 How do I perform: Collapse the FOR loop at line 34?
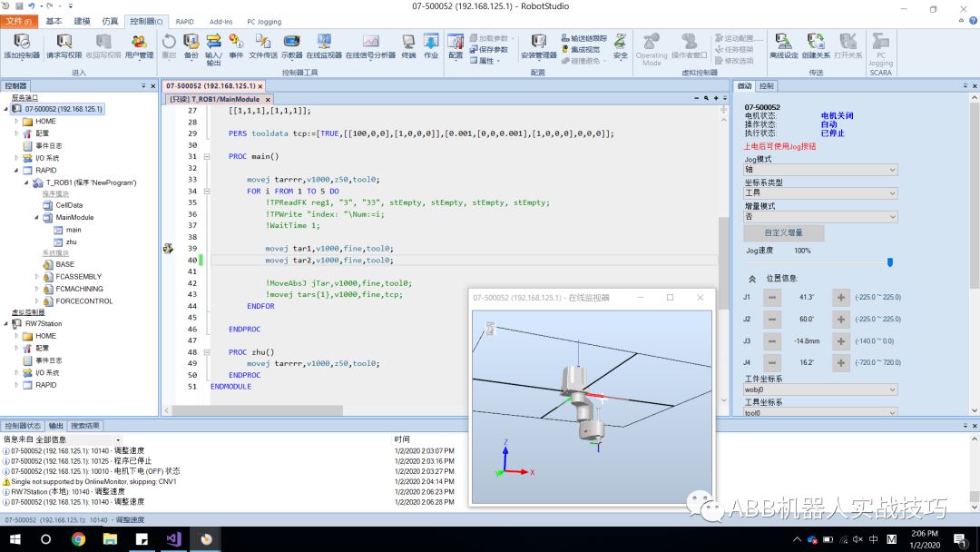coord(206,192)
